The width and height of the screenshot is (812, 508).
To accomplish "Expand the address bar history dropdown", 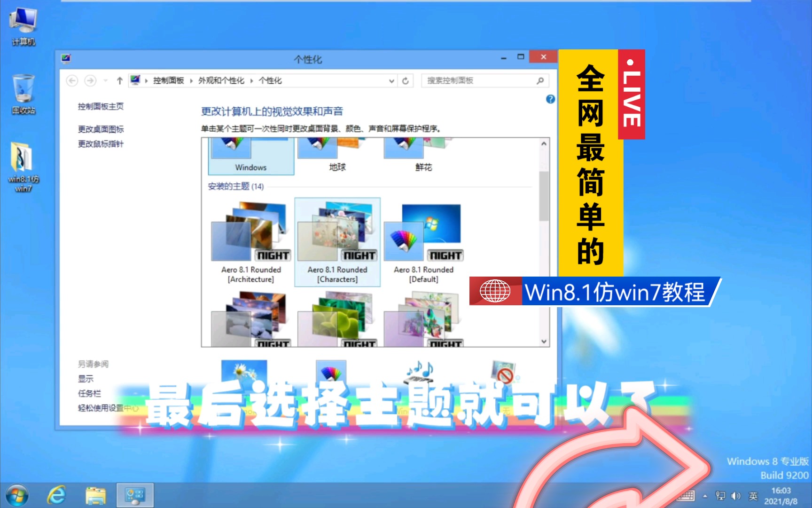I will click(391, 81).
